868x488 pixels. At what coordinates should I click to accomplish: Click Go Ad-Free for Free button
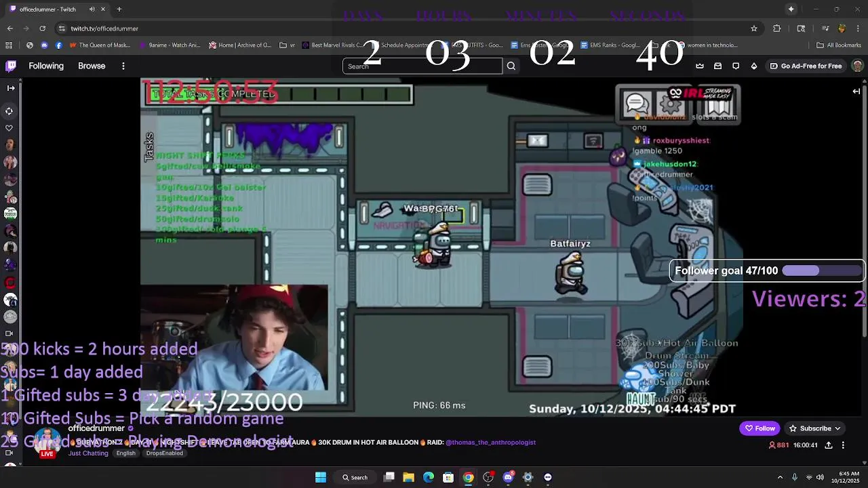(x=806, y=66)
